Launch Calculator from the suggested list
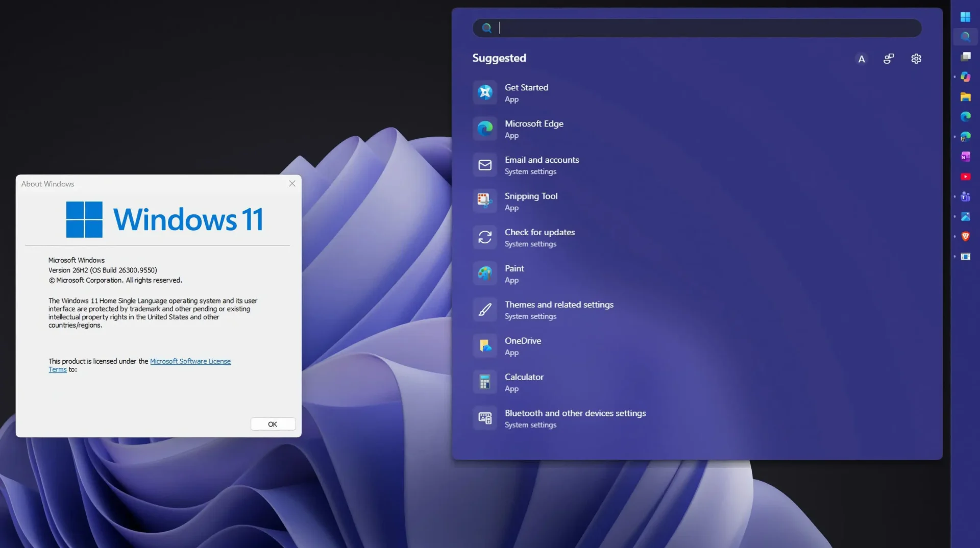This screenshot has height=548, width=980. point(697,383)
